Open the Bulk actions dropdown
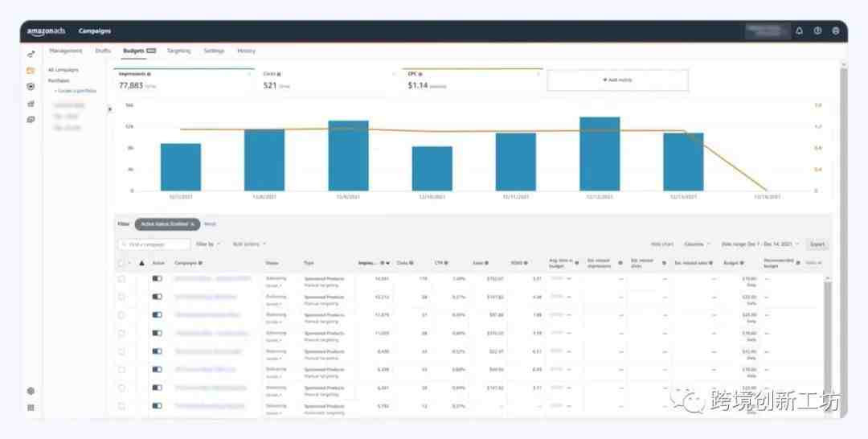Screen dimensions: 868x439 [x=249, y=244]
